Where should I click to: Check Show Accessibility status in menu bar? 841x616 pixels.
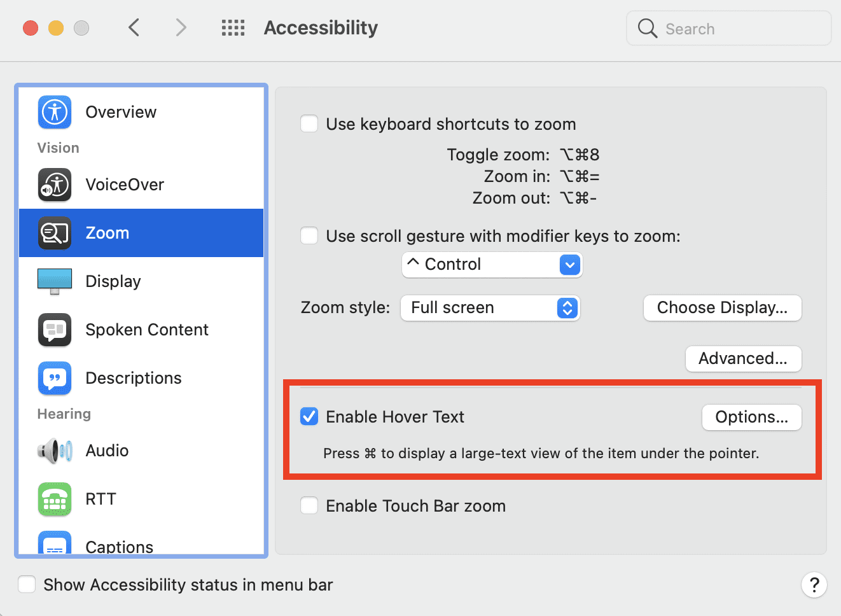tap(27, 584)
